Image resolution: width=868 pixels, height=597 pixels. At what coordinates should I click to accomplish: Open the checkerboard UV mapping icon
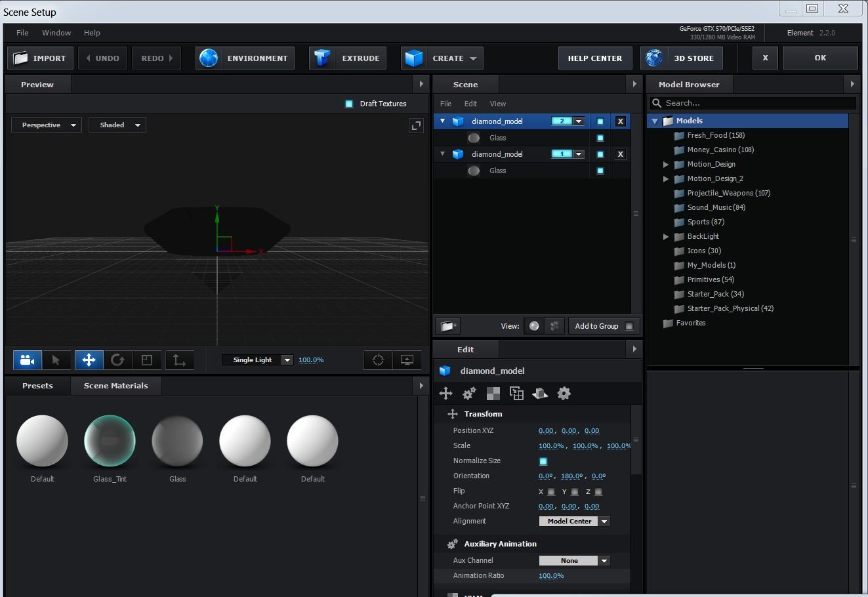[493, 394]
